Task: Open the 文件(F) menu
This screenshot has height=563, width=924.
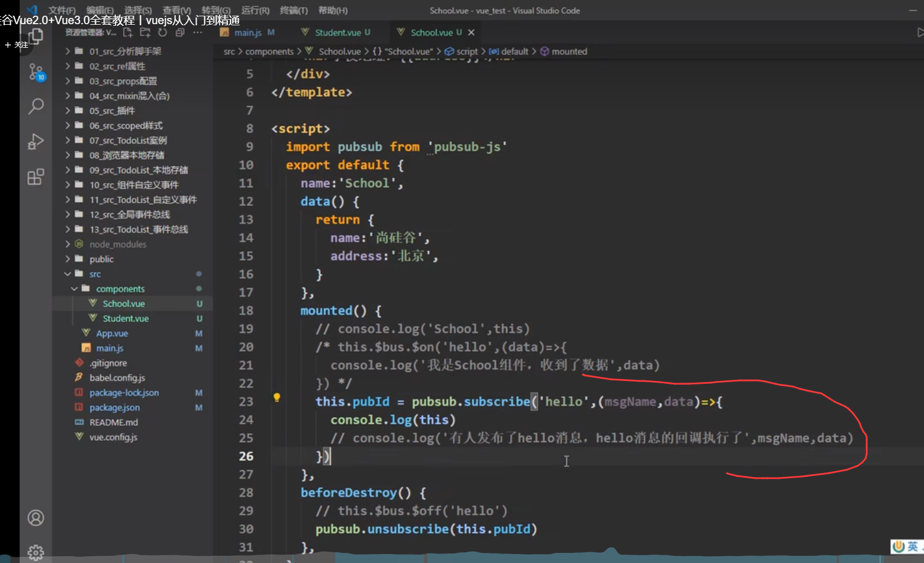Action: 62,10
